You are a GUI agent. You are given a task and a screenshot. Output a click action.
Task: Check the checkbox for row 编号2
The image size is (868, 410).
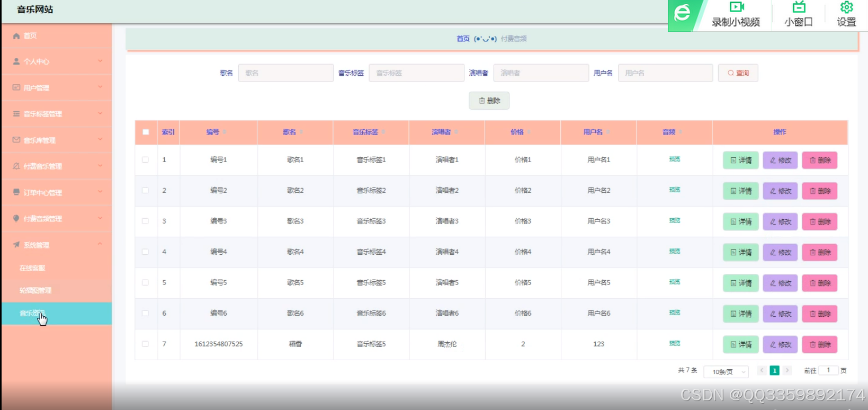click(145, 190)
